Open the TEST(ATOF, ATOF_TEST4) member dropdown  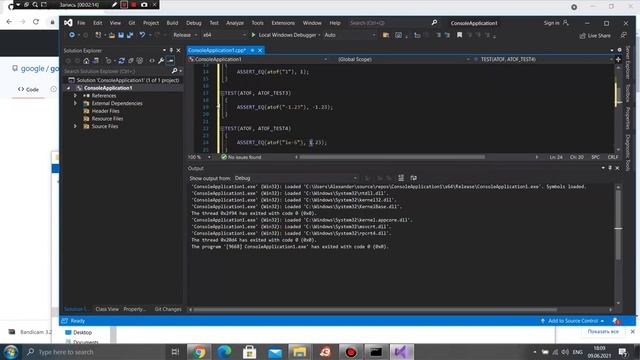click(x=543, y=60)
